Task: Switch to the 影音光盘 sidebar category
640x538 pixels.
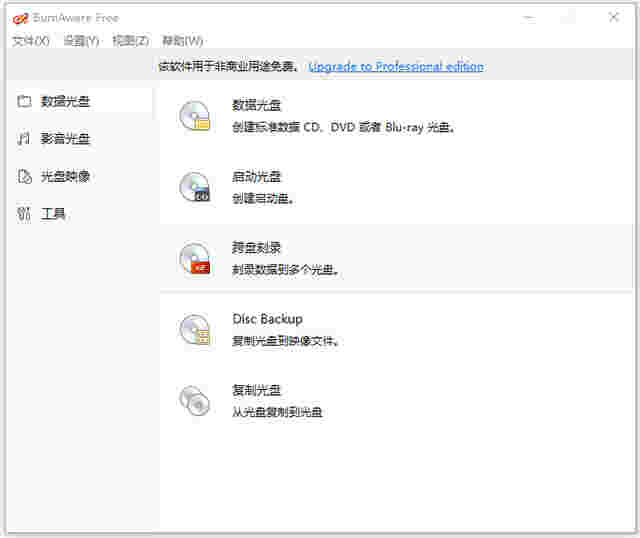Action: 66,139
